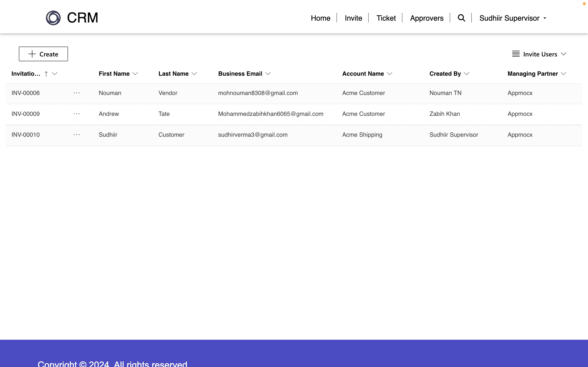Open invitation INV-00010 record

pos(25,135)
